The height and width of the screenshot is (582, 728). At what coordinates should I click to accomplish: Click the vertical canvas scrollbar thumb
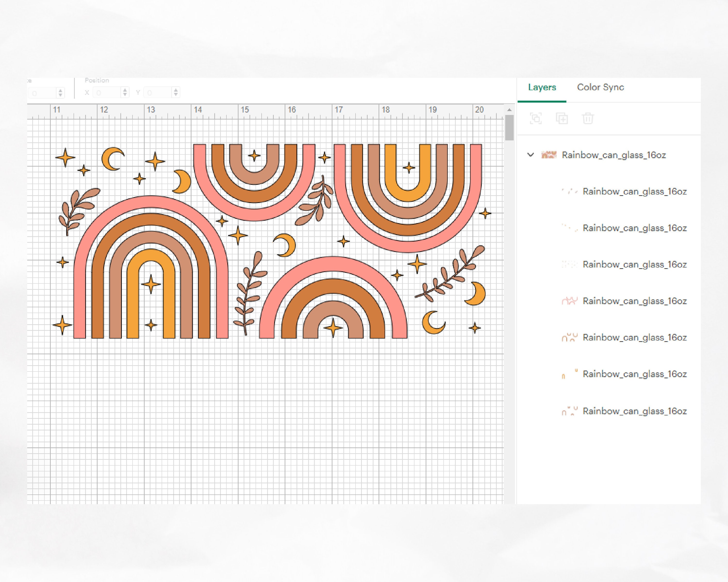[x=509, y=128]
